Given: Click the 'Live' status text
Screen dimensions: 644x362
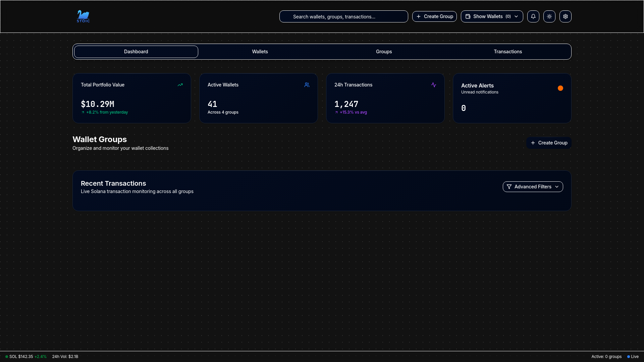Looking at the screenshot, I should 635,357.
